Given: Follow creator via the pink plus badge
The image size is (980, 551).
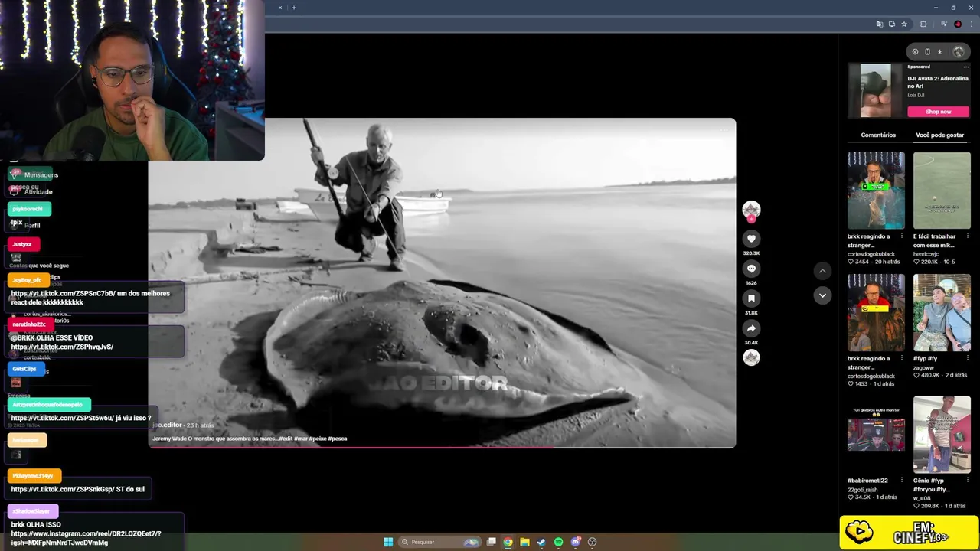Looking at the screenshot, I should click(751, 220).
